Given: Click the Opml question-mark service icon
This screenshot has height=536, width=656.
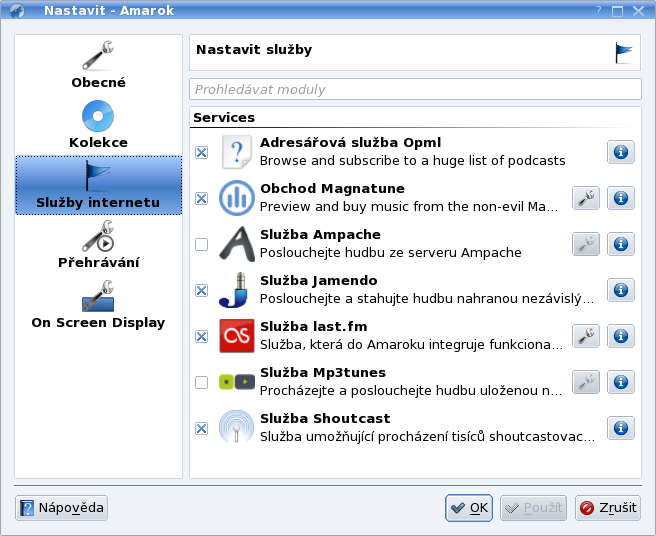Looking at the screenshot, I should coord(237,152).
